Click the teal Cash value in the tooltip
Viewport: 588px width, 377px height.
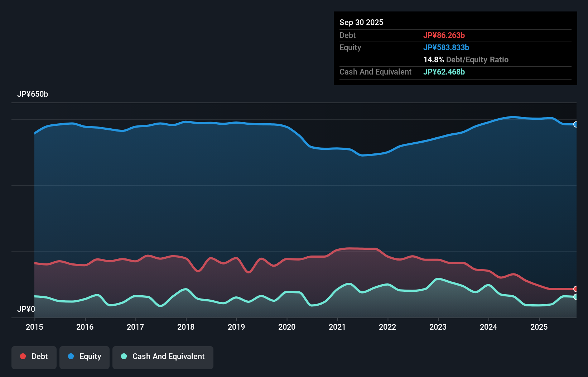(444, 72)
